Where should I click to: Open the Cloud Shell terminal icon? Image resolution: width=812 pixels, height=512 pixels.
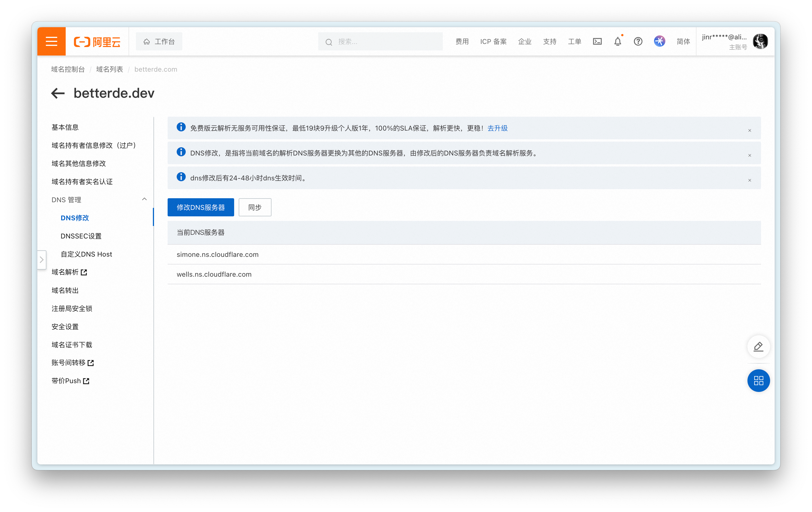click(597, 41)
